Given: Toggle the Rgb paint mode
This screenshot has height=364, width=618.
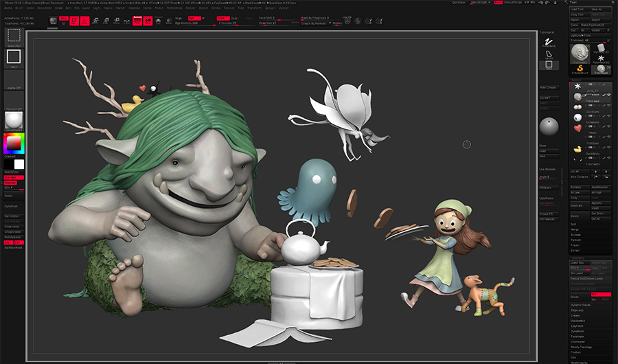Looking at the screenshot, I should click(194, 18).
